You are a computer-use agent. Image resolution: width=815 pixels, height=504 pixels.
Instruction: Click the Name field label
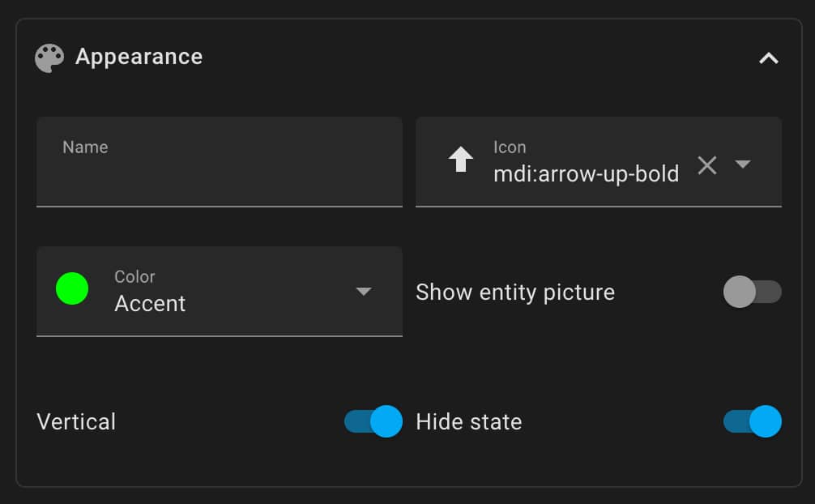pyautogui.click(x=85, y=147)
